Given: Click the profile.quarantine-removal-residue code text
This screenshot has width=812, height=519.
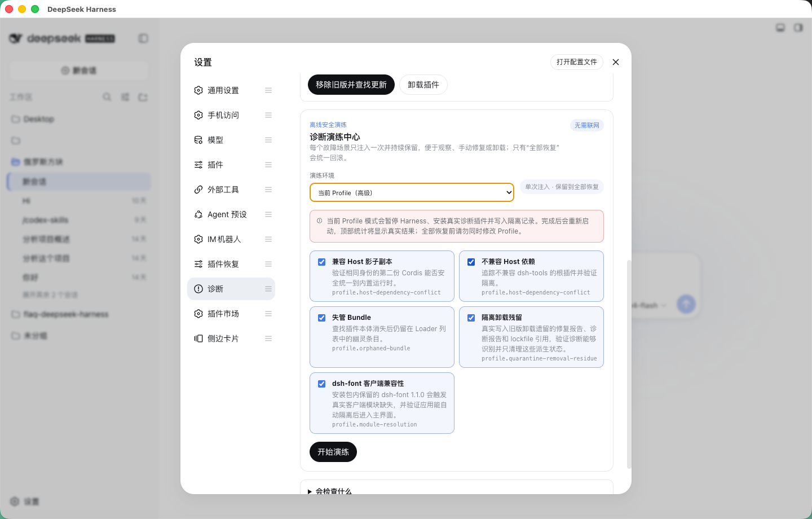Looking at the screenshot, I should (x=539, y=359).
